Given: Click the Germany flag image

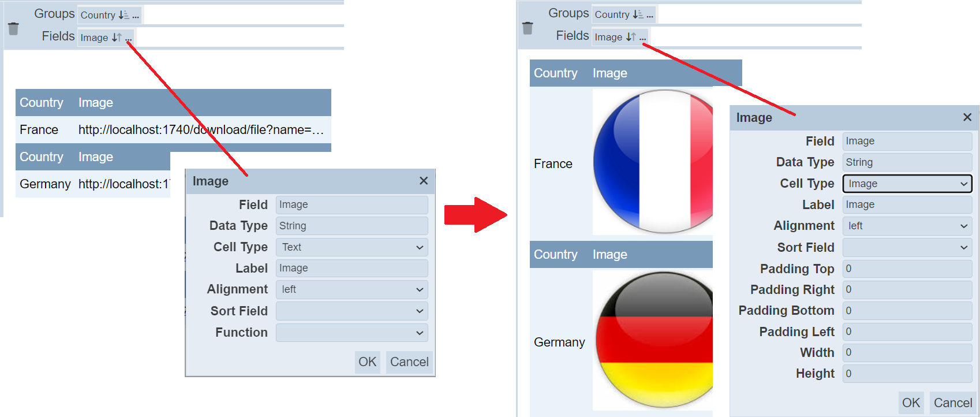Looking at the screenshot, I should 654,340.
